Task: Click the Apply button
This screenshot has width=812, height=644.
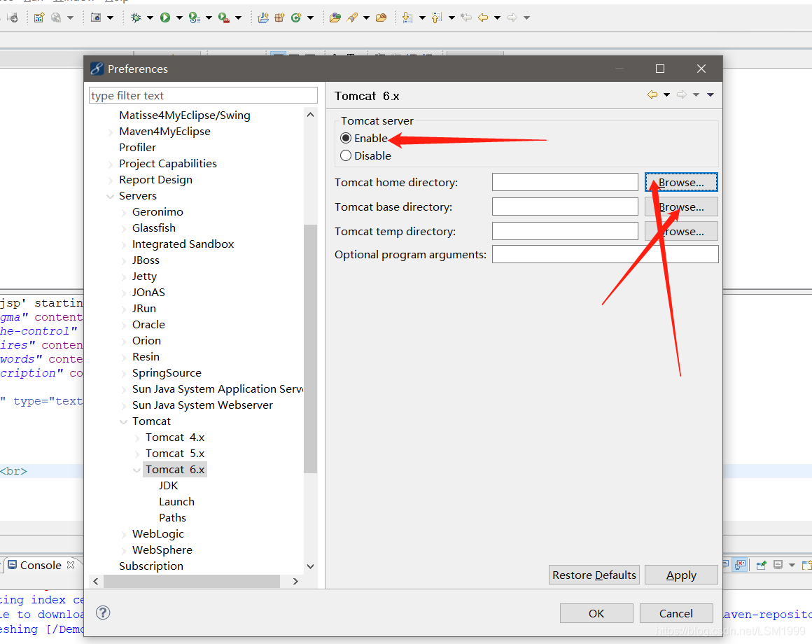Action: [x=681, y=575]
